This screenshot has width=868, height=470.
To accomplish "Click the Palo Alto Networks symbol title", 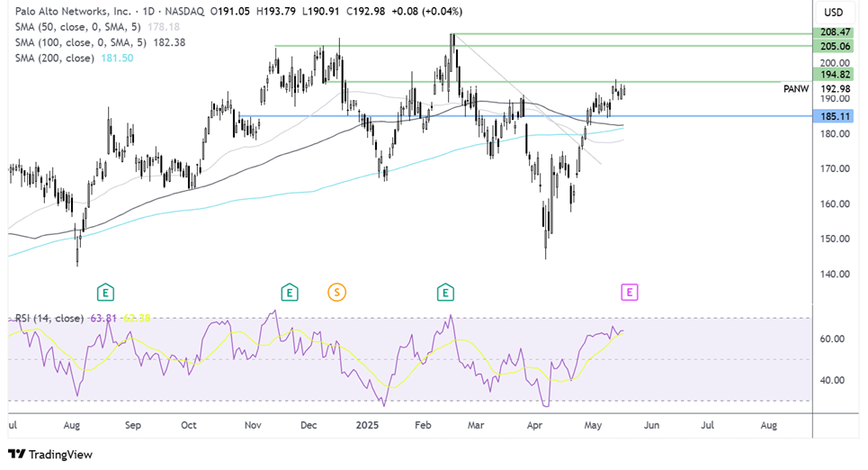I will click(x=67, y=13).
